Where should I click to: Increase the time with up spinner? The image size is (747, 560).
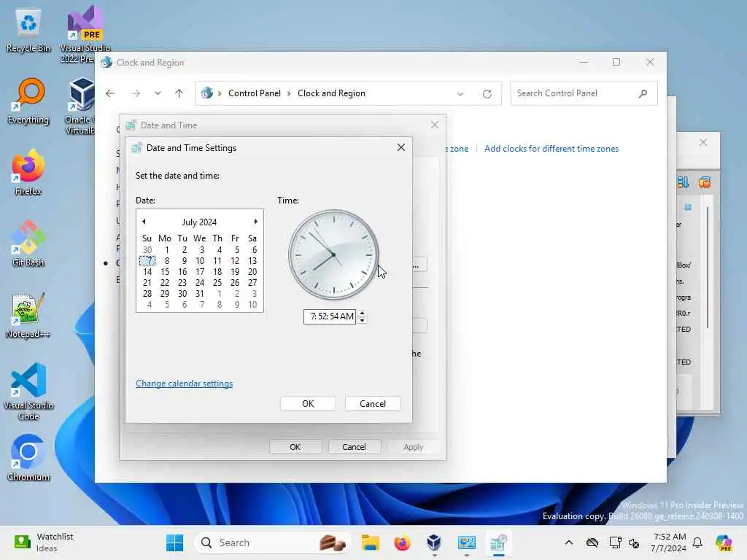pos(363,313)
